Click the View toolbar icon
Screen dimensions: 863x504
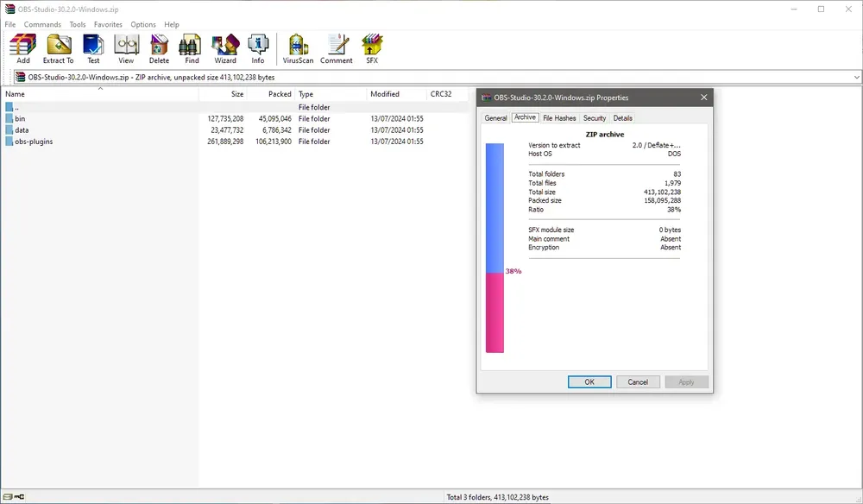pyautogui.click(x=126, y=49)
